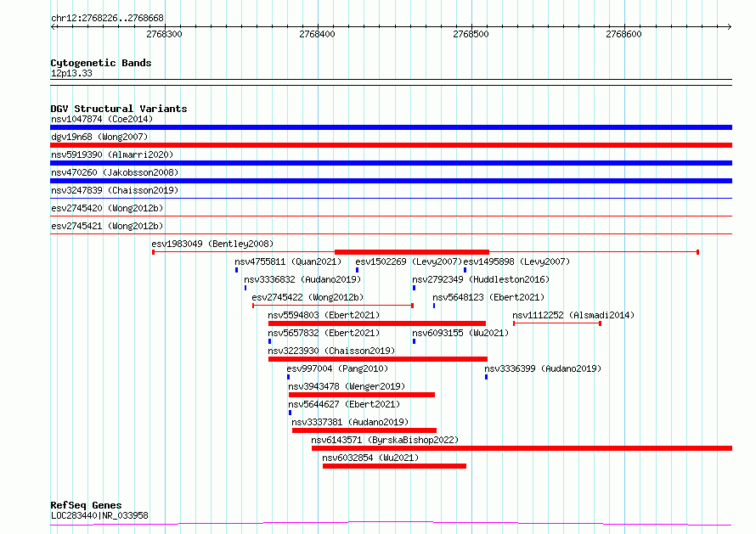Open nsv3336832 (Audano2019) variant

pyautogui.click(x=302, y=279)
